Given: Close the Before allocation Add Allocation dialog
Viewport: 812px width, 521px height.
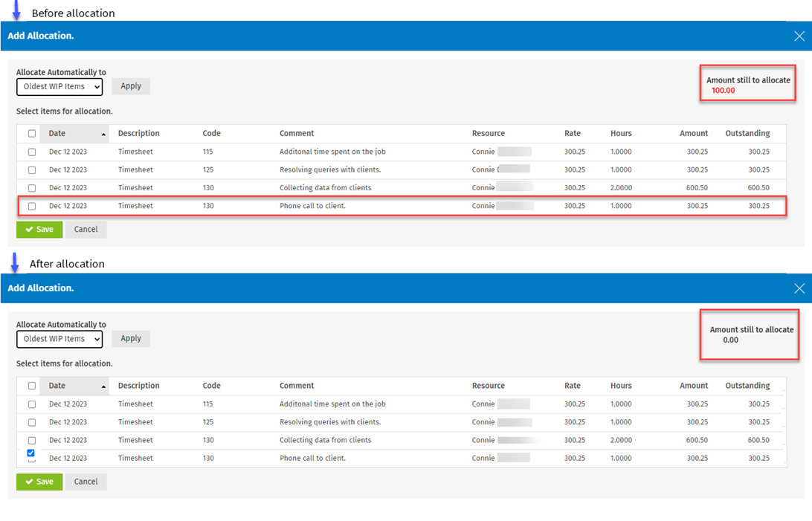Looking at the screenshot, I should [799, 36].
